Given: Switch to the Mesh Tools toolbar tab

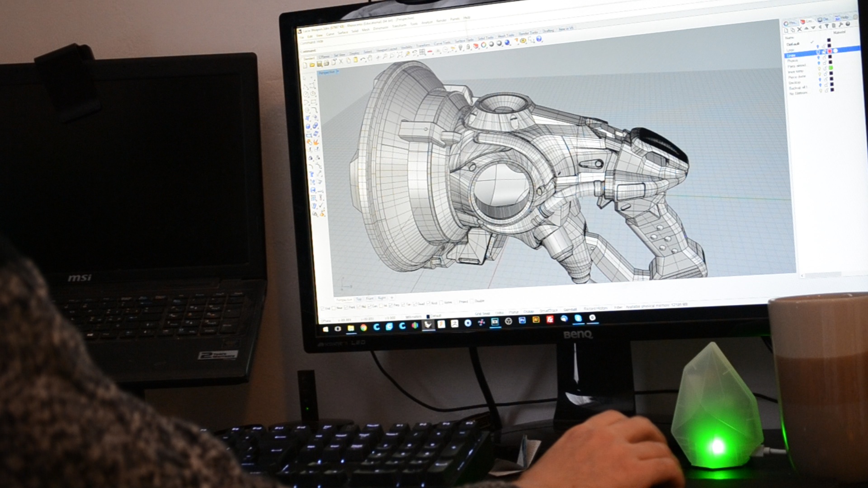Looking at the screenshot, I should coord(506,36).
